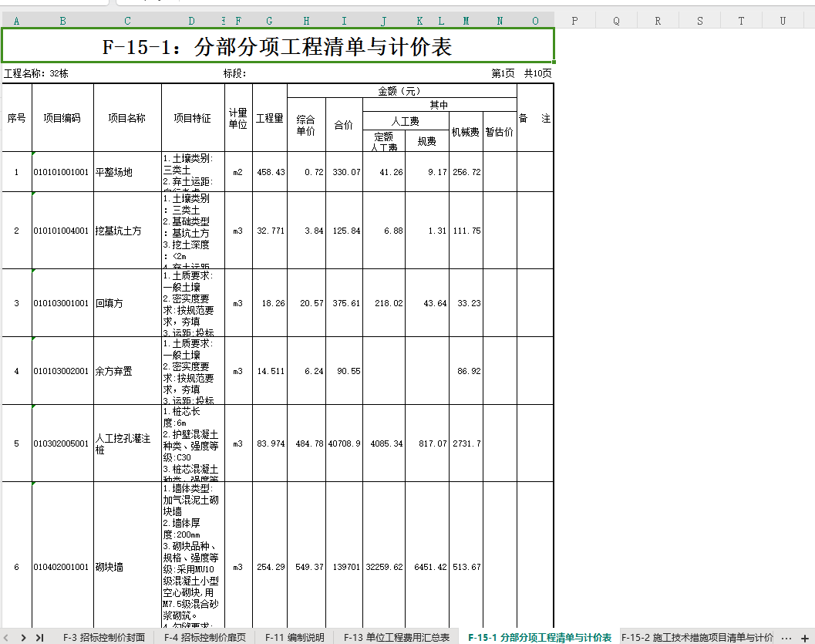This screenshot has width=815, height=644.
Task: Add a new sheet with plus button
Action: pos(805,638)
